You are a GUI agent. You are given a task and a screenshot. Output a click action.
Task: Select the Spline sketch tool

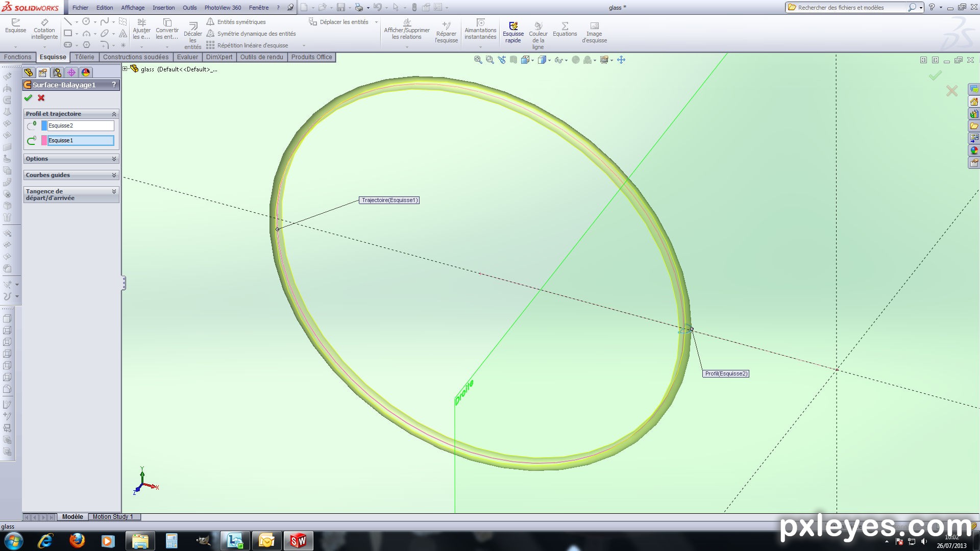coord(104,21)
